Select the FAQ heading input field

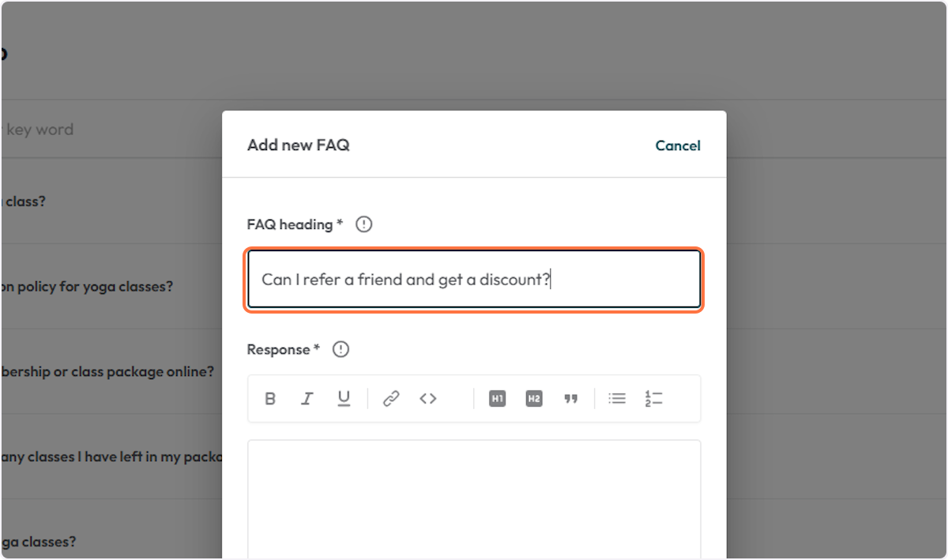coord(474,279)
